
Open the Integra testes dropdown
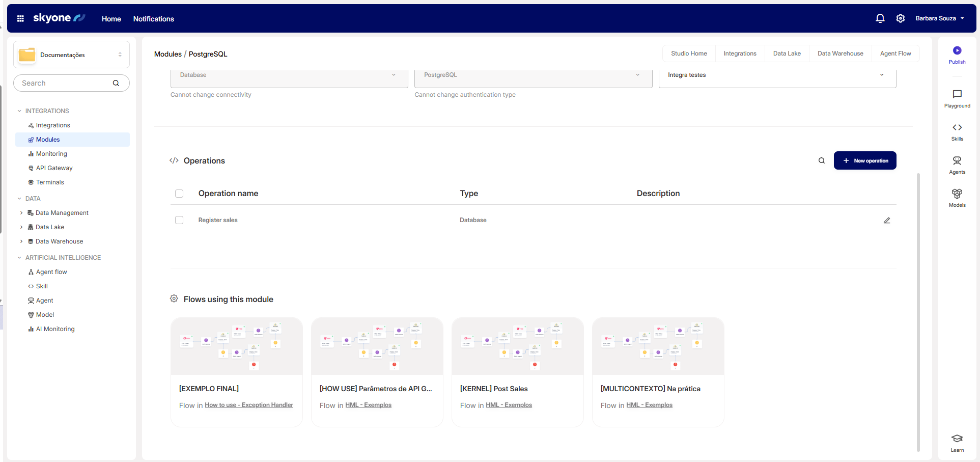[x=777, y=75]
